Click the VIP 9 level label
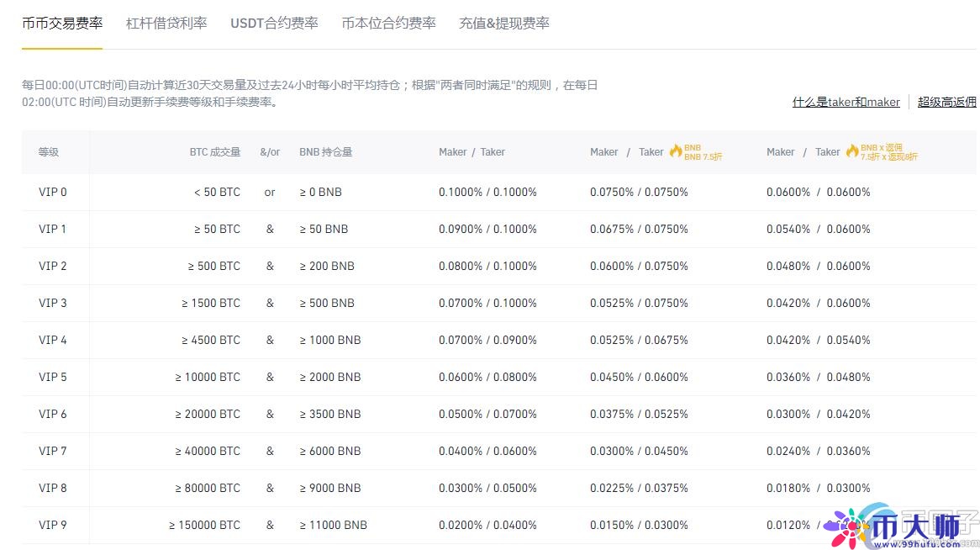 click(53, 525)
